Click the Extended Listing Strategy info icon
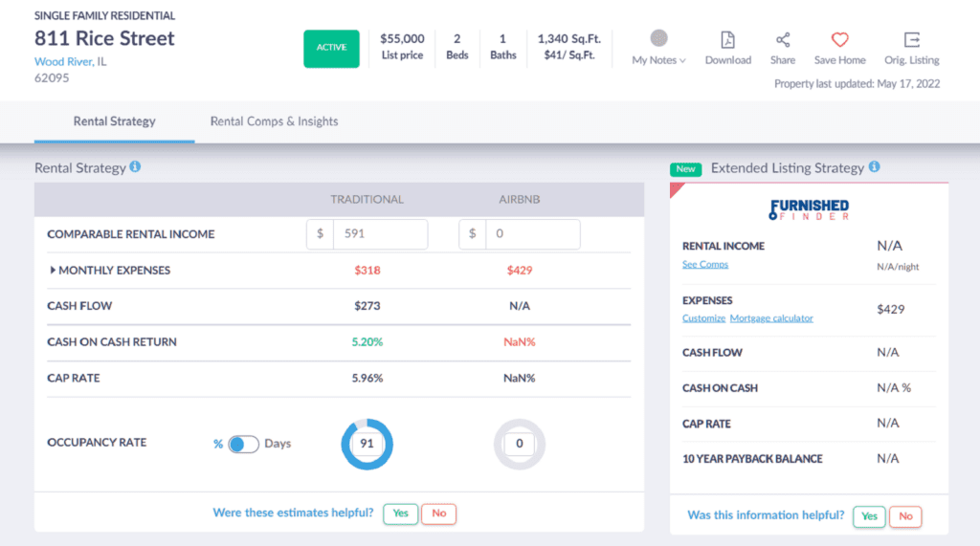The width and height of the screenshot is (980, 546). (874, 167)
